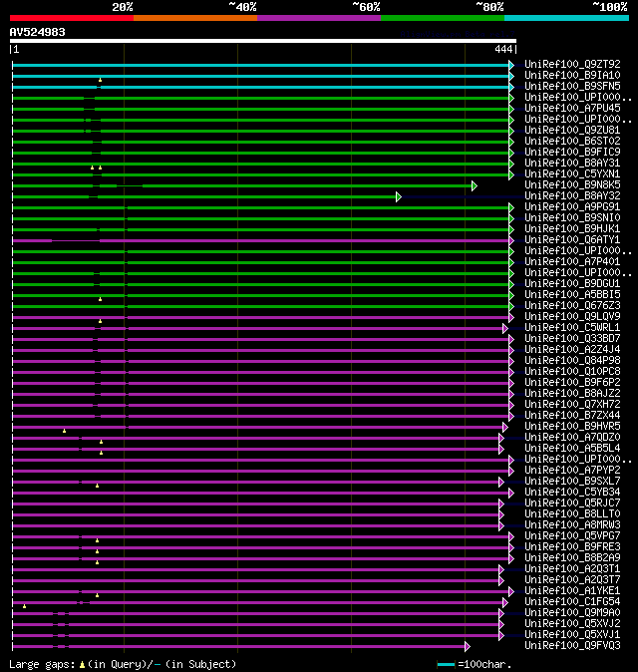638x672 pixels.
Task: Select the UniRef100_Q676Z3 label
Action: click(572, 305)
